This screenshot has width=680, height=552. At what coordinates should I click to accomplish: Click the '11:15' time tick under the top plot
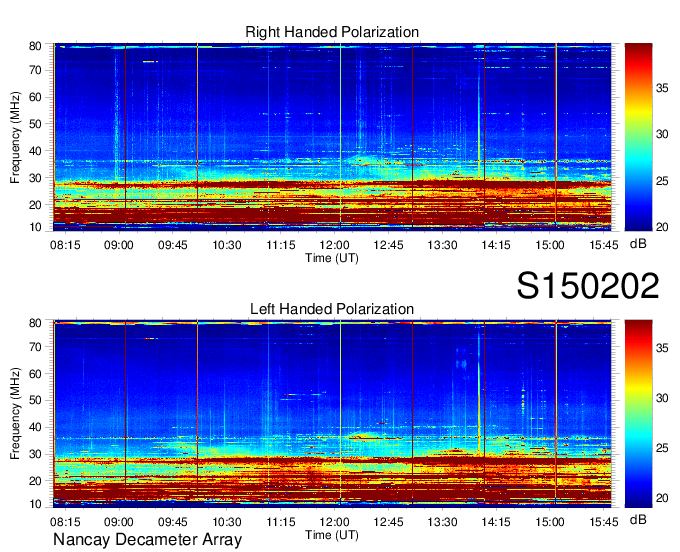pos(281,245)
